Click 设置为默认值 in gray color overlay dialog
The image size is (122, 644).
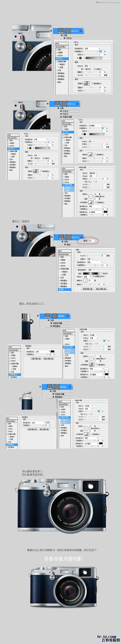click(x=32, y=429)
